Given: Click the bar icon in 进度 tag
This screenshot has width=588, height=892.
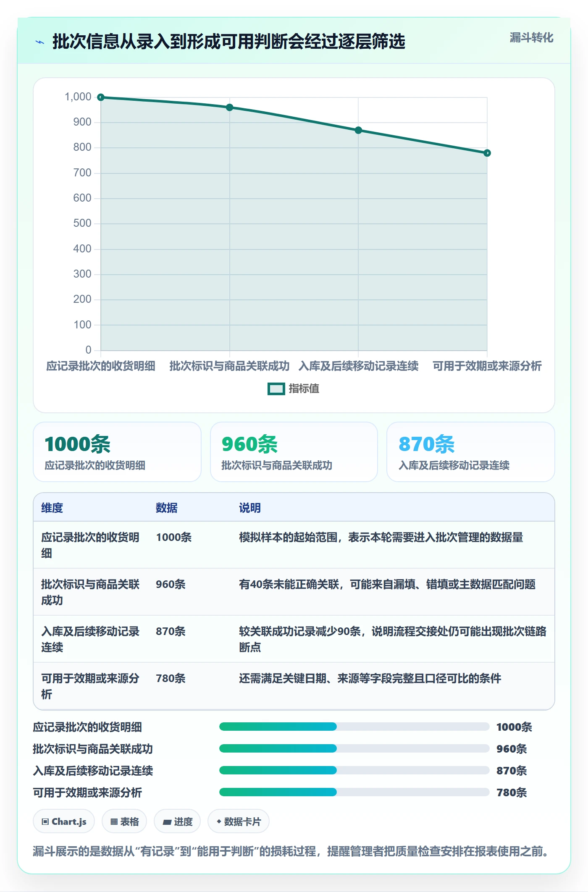Looking at the screenshot, I should tap(167, 822).
